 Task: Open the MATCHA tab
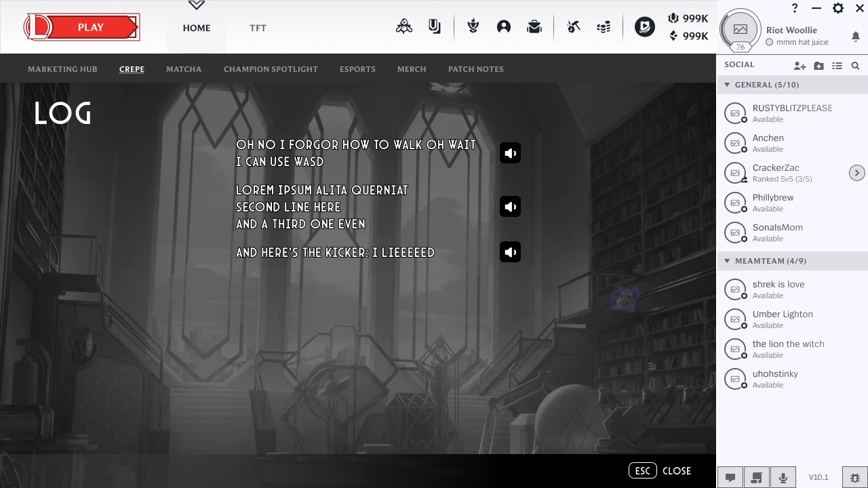(x=184, y=69)
